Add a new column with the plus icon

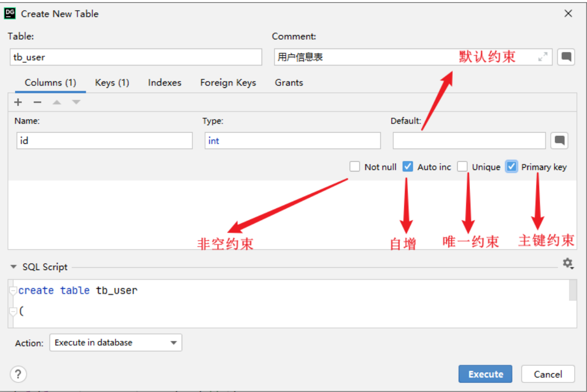tap(18, 102)
